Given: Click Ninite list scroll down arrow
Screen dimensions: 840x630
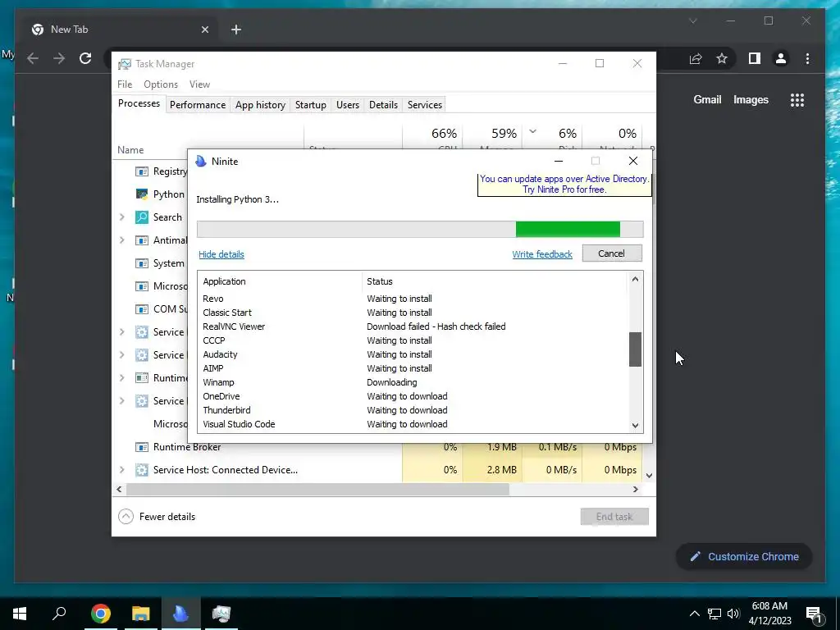Looking at the screenshot, I should tap(635, 426).
